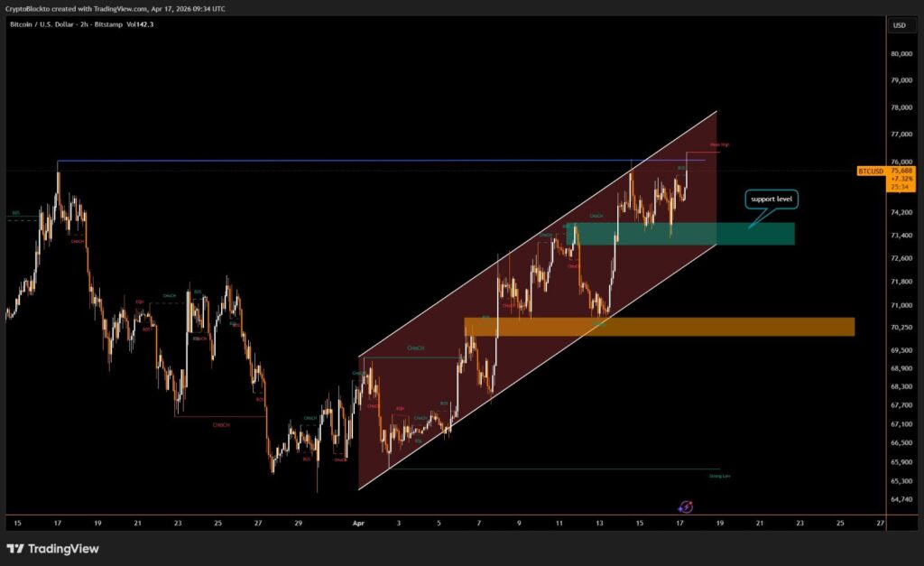This screenshot has height=566, width=924.
Task: Click the orange BTCUSD symbol tag
Action: 871,170
